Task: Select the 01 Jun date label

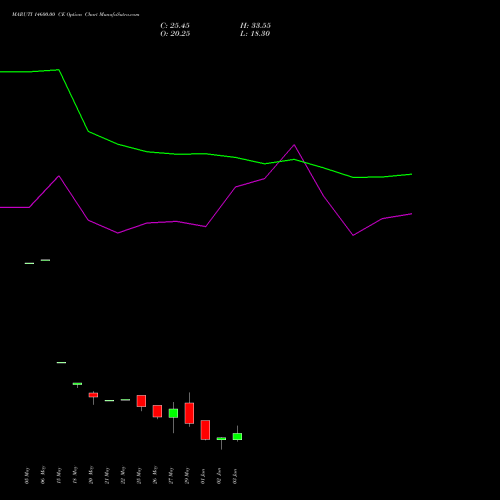Action: [203, 476]
